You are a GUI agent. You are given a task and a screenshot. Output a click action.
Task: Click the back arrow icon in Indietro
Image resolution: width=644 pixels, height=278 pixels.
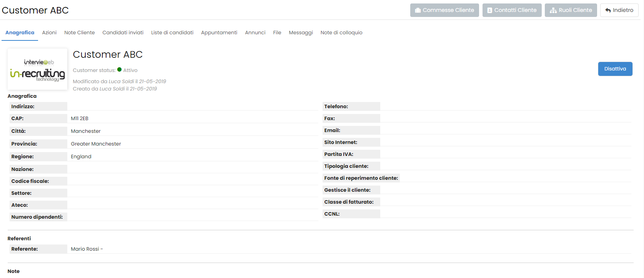[x=608, y=10]
